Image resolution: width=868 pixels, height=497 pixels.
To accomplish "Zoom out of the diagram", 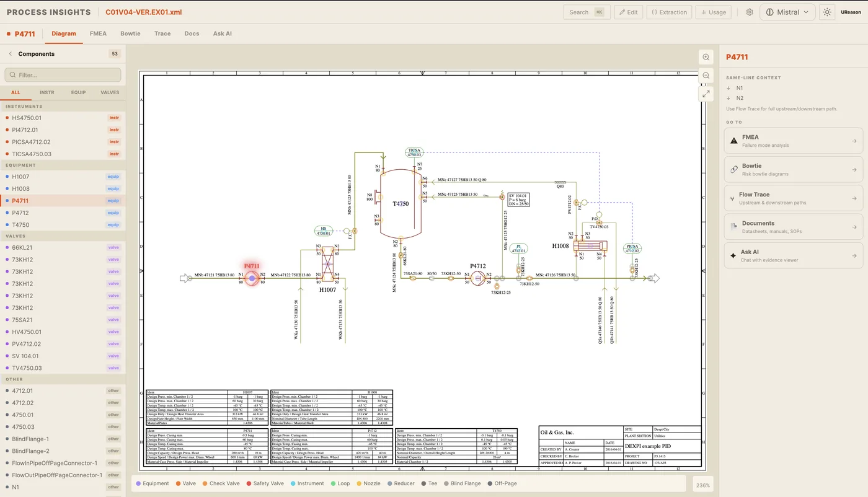I will tap(706, 76).
